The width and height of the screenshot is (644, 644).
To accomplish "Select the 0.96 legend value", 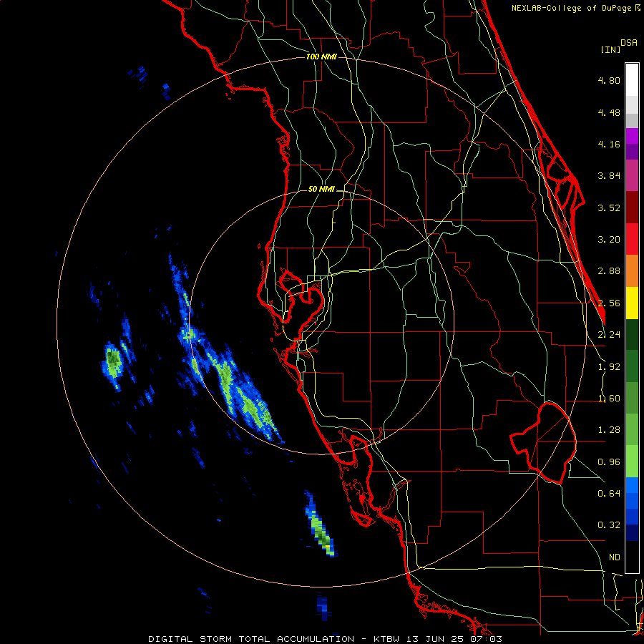I will [609, 462].
